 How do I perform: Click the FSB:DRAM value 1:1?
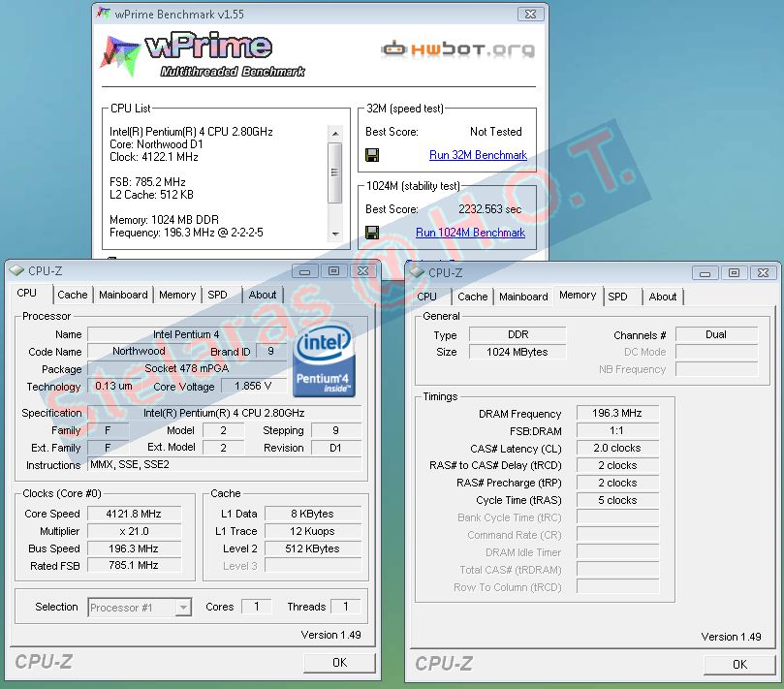(617, 430)
